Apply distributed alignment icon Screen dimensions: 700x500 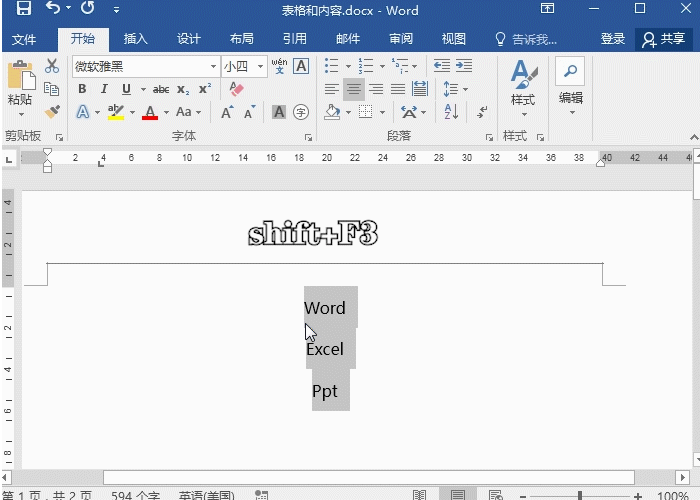click(420, 89)
